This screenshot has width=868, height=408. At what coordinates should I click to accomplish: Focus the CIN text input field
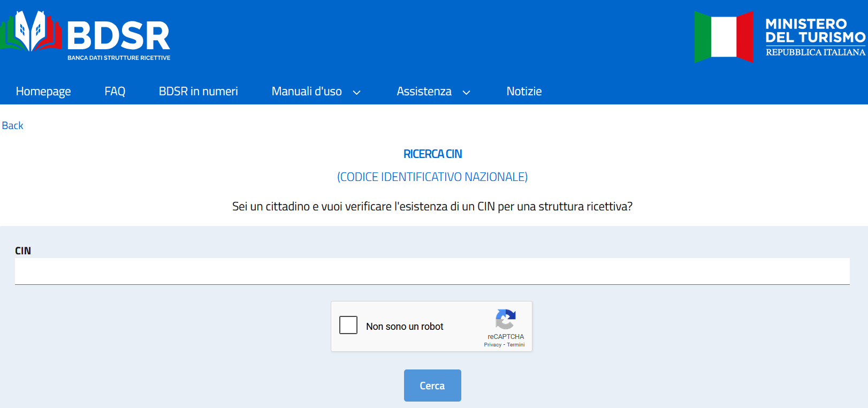(x=432, y=271)
